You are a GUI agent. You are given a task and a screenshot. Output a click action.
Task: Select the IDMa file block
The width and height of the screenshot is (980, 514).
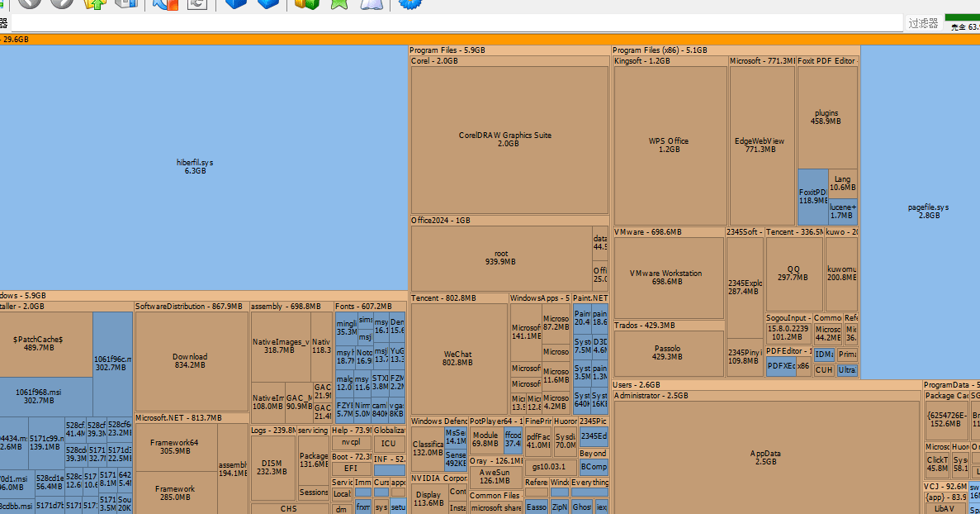[824, 355]
